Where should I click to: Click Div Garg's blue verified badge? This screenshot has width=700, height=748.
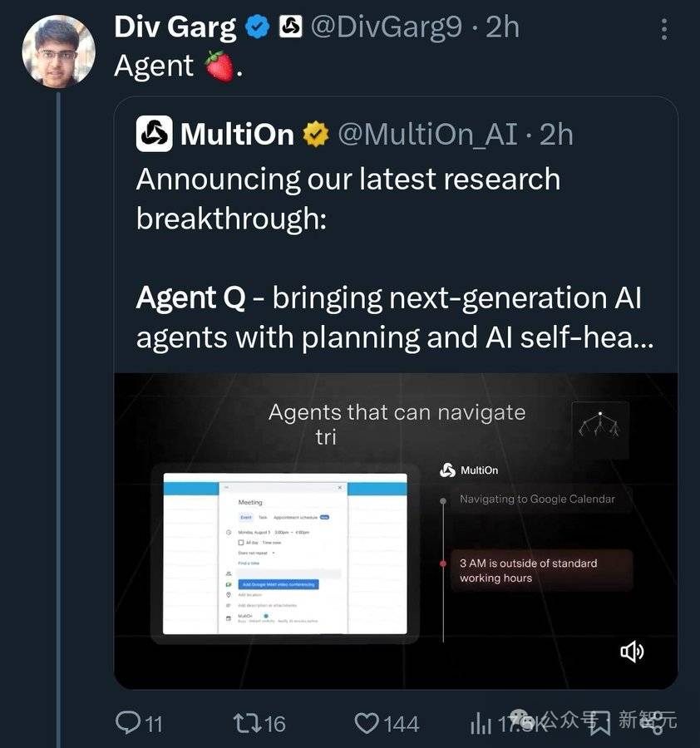pos(259,27)
